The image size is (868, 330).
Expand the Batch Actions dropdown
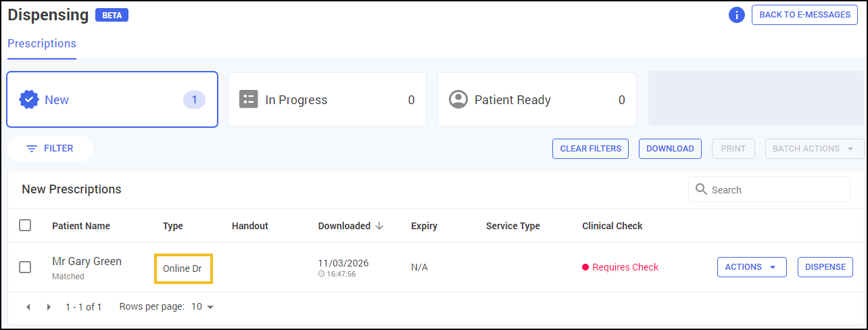pos(814,149)
